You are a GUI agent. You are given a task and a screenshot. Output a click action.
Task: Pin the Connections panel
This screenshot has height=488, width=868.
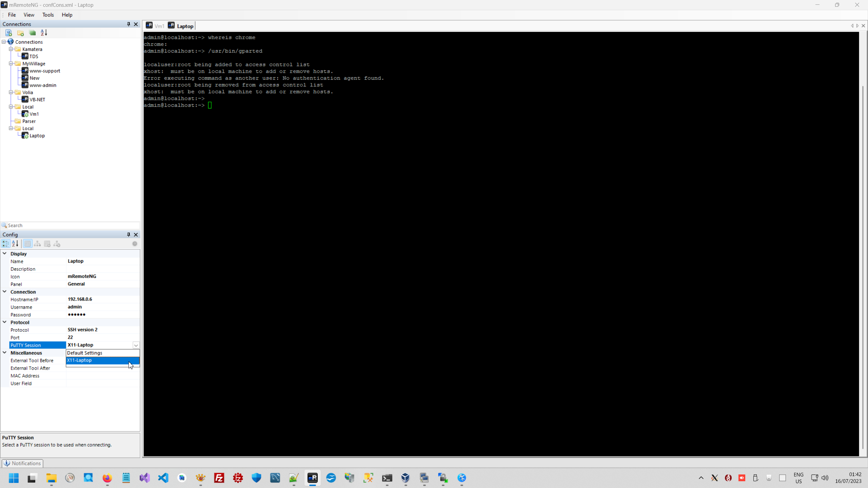point(128,24)
